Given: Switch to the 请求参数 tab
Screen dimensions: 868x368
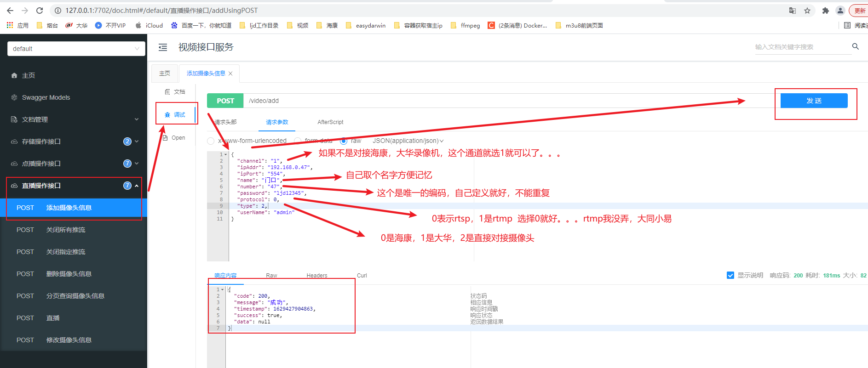Looking at the screenshot, I should click(x=277, y=122).
